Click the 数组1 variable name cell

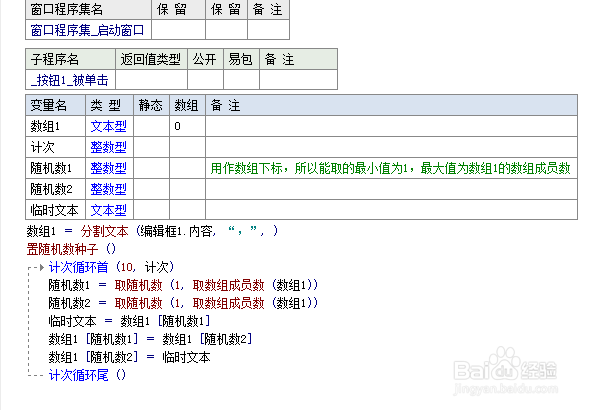[56, 126]
